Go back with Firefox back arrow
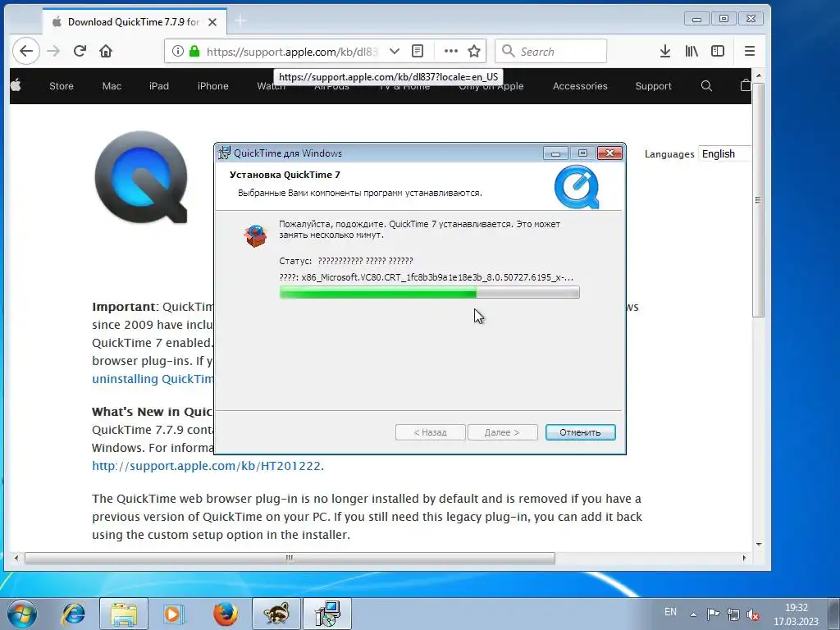The image size is (840, 630). [25, 51]
